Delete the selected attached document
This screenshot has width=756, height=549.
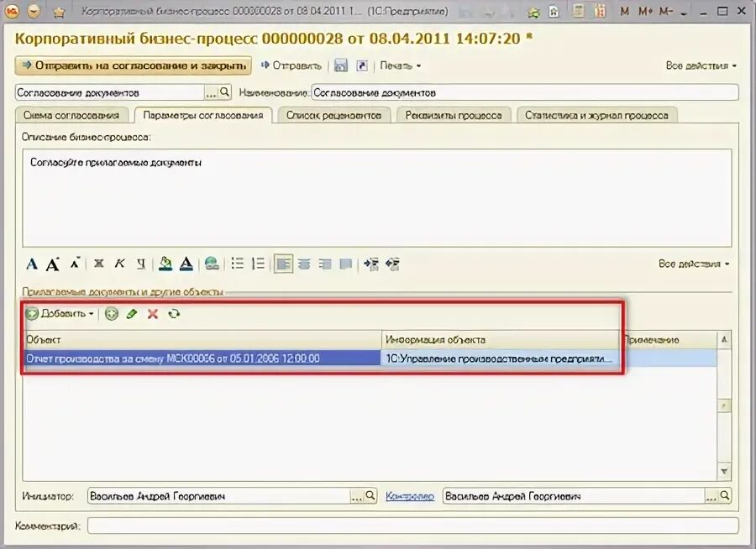pyautogui.click(x=151, y=315)
